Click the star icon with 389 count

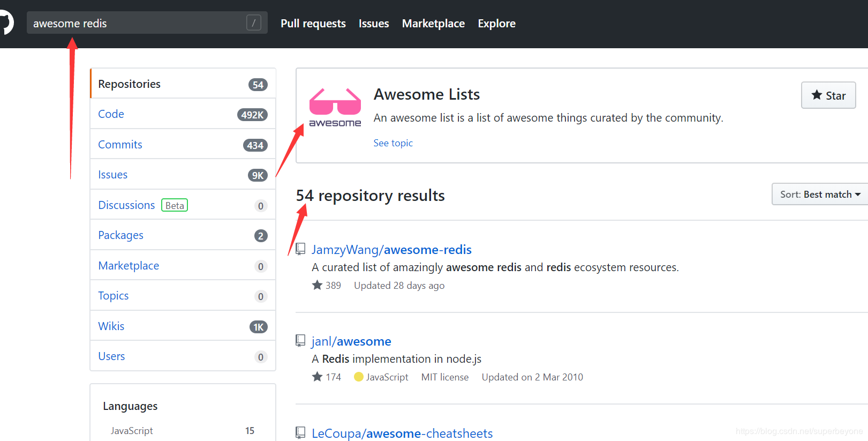tap(317, 285)
